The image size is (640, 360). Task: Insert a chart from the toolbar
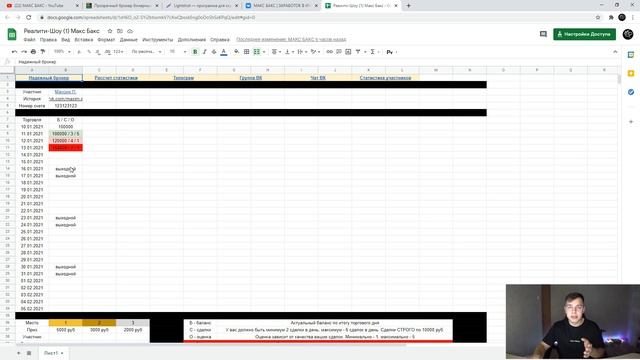pos(348,52)
